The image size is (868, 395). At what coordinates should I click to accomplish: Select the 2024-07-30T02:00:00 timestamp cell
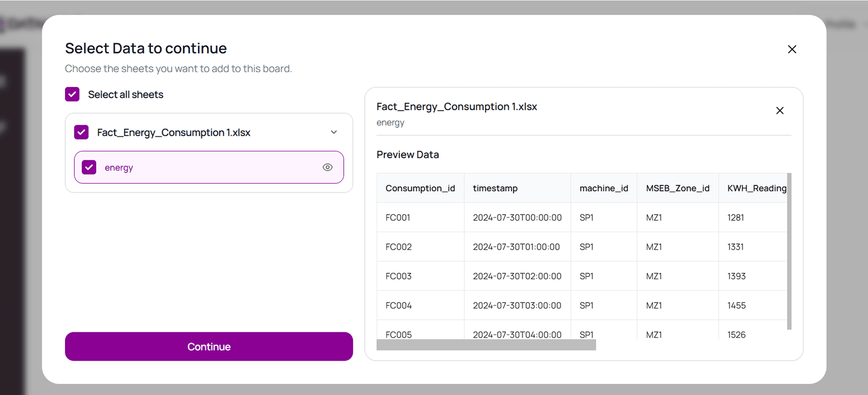pos(517,276)
